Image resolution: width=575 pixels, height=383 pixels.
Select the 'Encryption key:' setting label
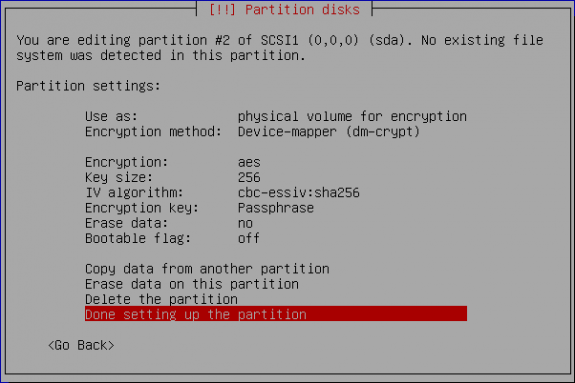click(142, 208)
